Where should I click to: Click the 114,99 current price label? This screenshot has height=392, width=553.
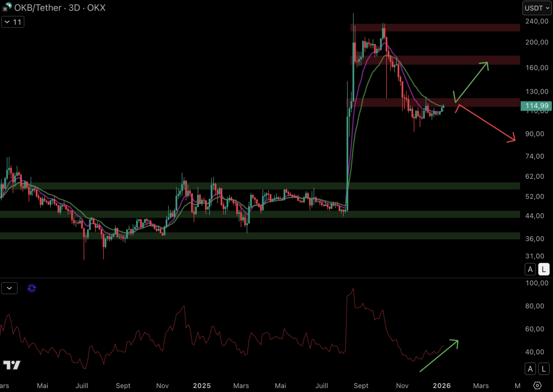[536, 106]
